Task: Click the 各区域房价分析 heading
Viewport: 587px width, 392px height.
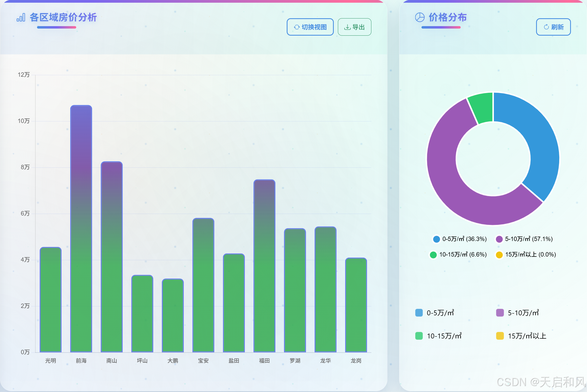Action: pyautogui.click(x=63, y=17)
